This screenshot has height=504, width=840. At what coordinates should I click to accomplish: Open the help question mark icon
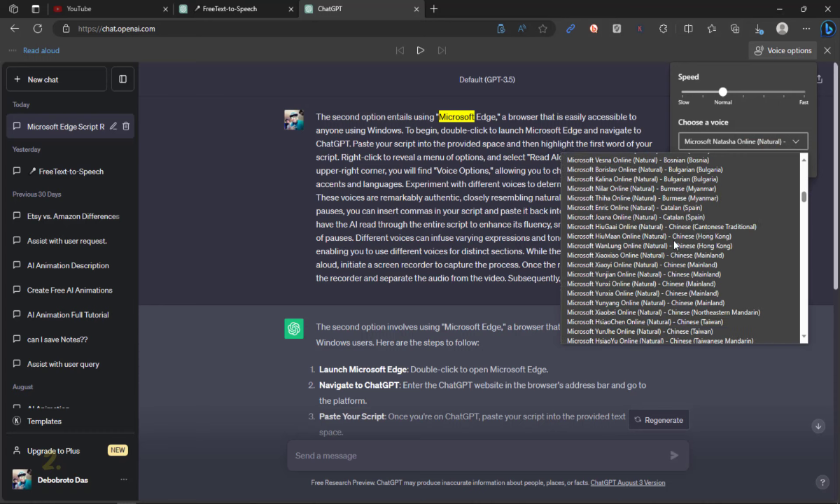tap(822, 482)
